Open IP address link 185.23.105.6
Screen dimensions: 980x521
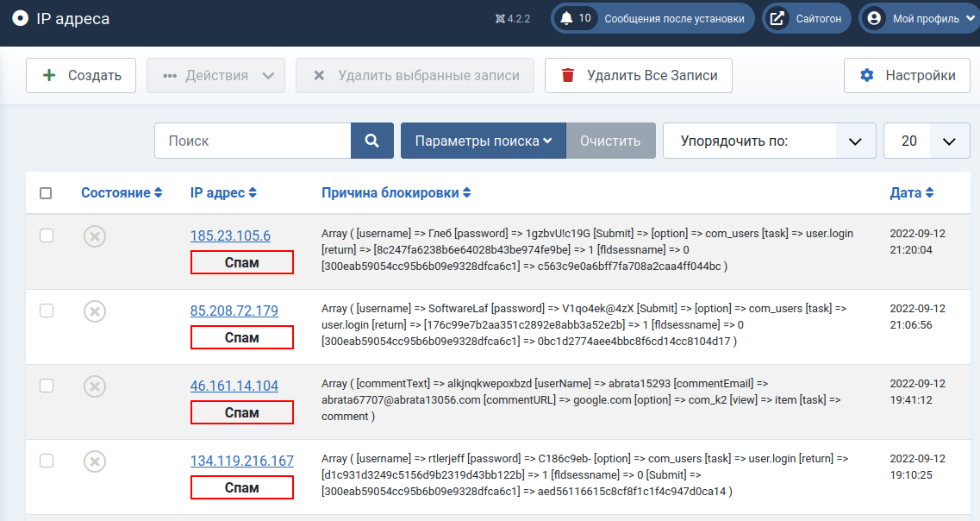pos(230,235)
